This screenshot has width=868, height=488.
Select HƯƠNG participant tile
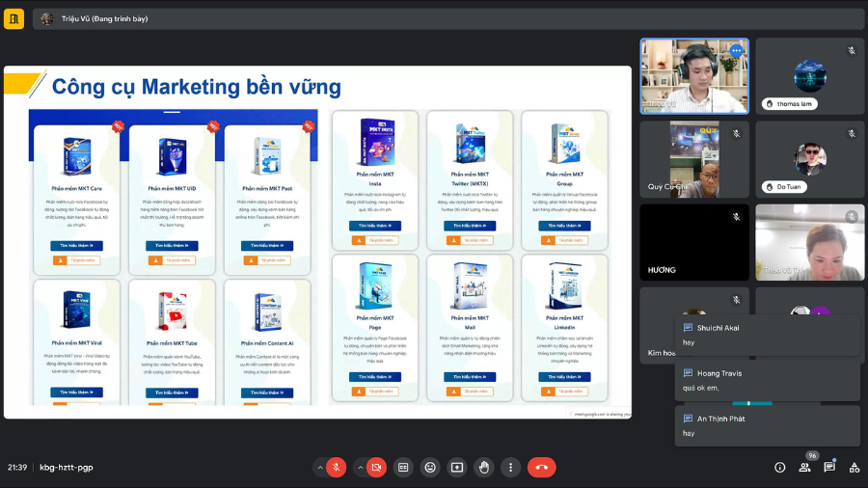694,242
